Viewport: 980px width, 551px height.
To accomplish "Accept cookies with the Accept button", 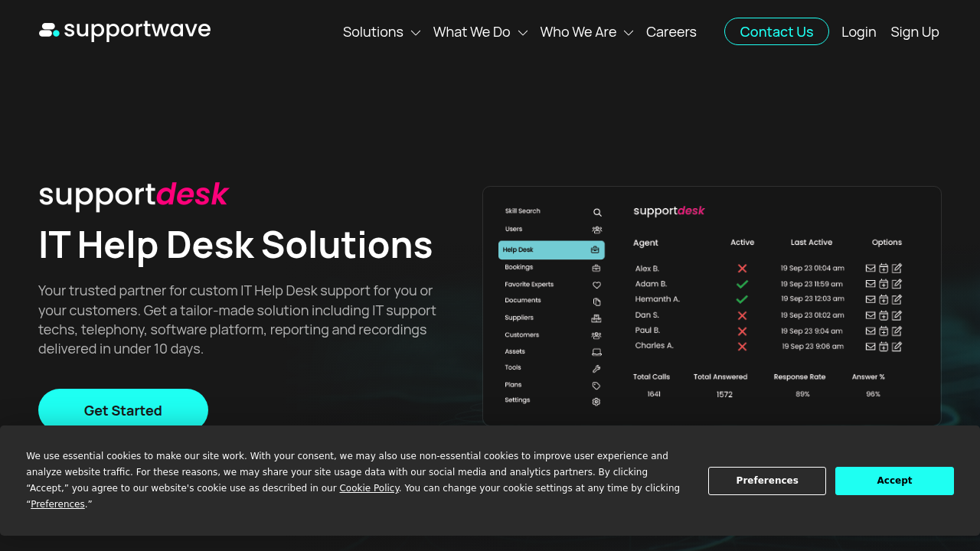I will tap(894, 481).
